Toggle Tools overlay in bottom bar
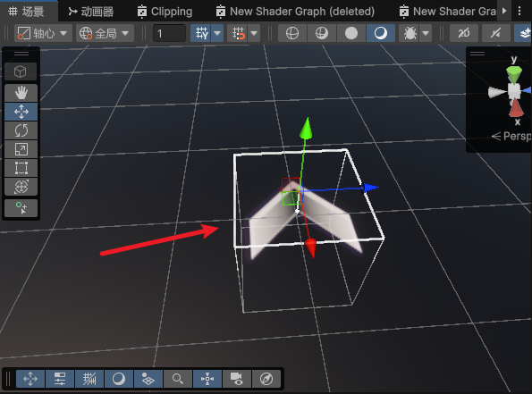 pos(30,379)
